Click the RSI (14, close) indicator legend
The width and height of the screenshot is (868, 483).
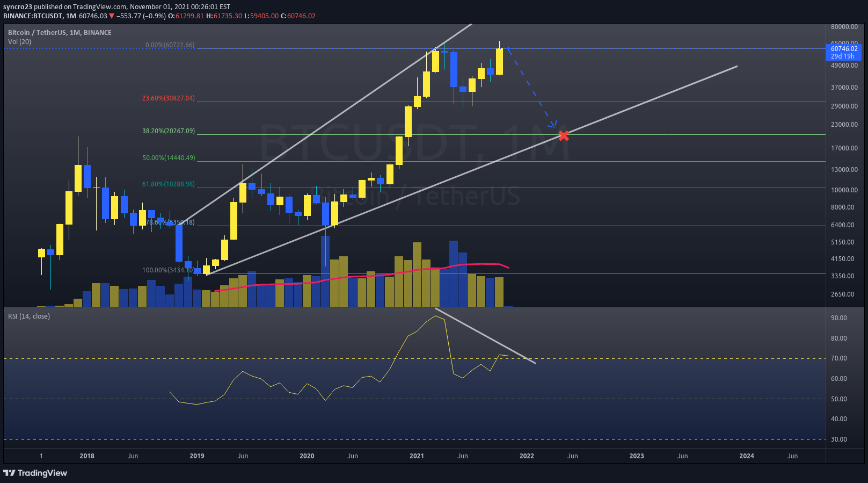click(29, 316)
